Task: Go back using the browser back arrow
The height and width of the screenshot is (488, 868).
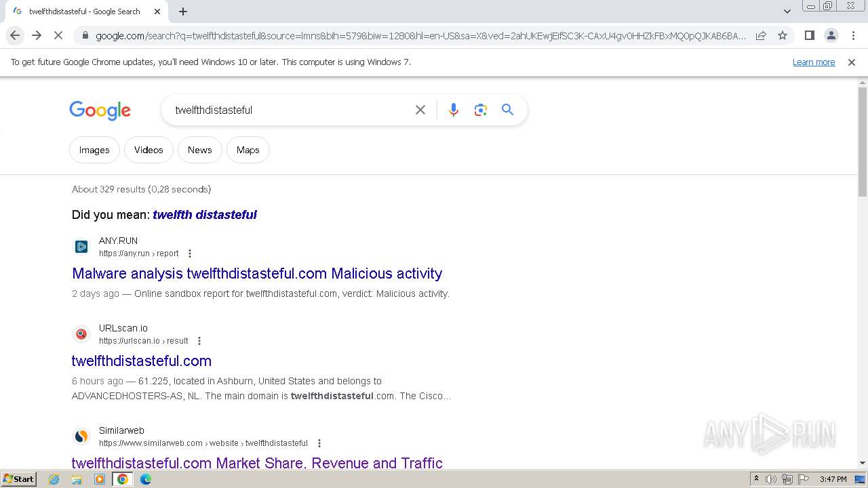Action: [x=15, y=35]
